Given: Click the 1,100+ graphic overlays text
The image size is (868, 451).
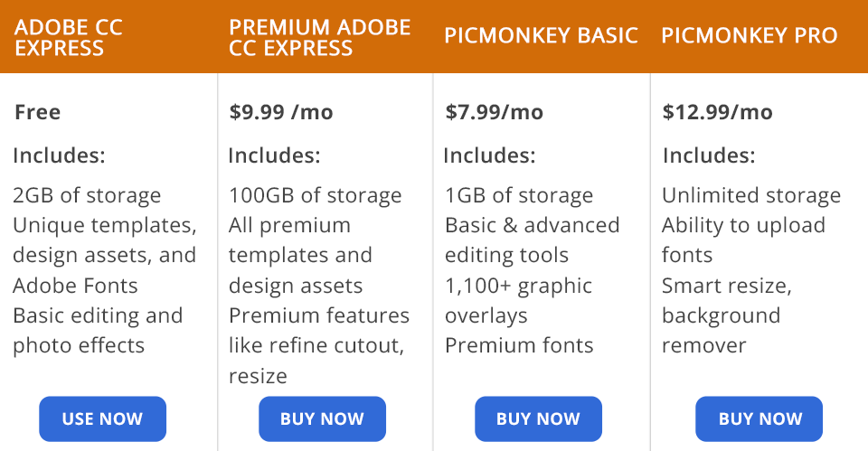Looking at the screenshot, I should pos(518,301).
